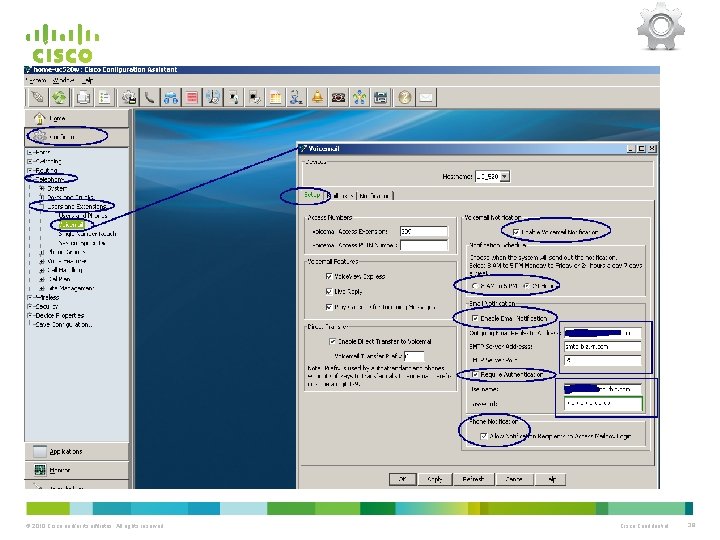
Task: Switch to the Notification tab
Action: point(375,196)
